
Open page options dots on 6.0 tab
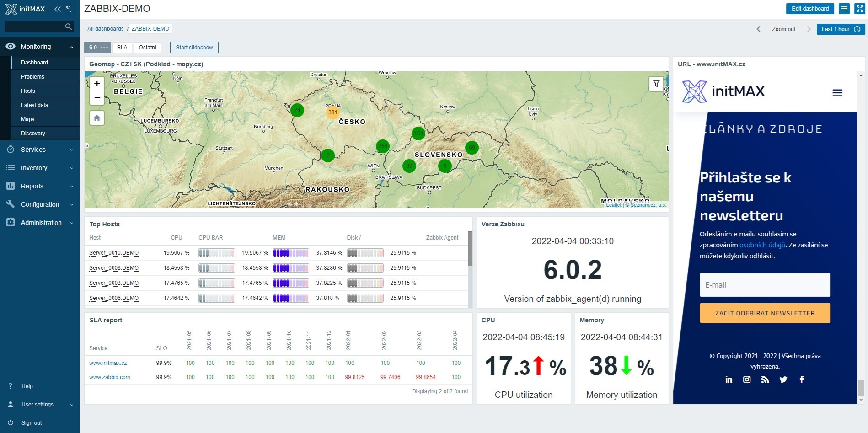[104, 48]
